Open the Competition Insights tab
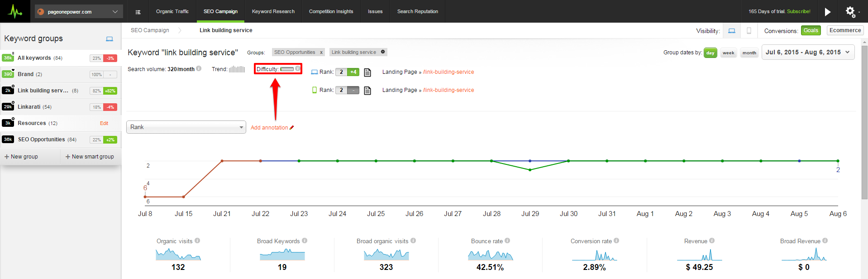868x279 pixels. pos(331,12)
